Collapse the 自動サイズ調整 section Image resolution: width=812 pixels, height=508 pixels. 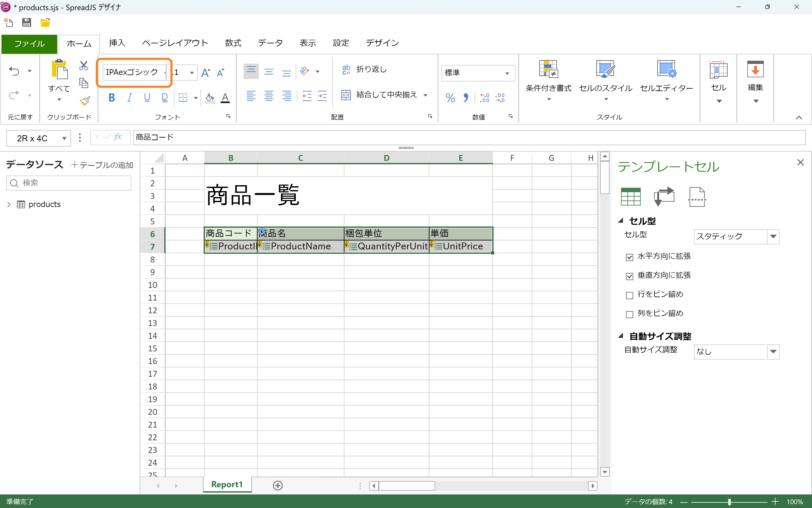[621, 336]
